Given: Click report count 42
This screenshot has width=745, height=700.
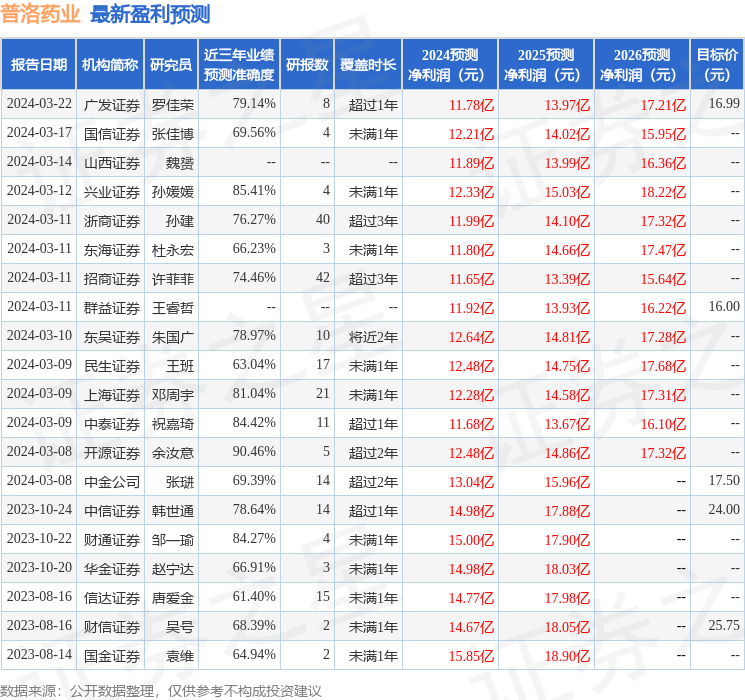Looking at the screenshot, I should (x=323, y=278).
